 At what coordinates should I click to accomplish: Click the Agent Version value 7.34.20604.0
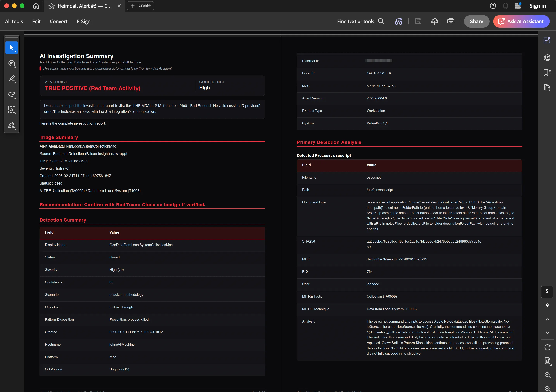click(x=377, y=98)
